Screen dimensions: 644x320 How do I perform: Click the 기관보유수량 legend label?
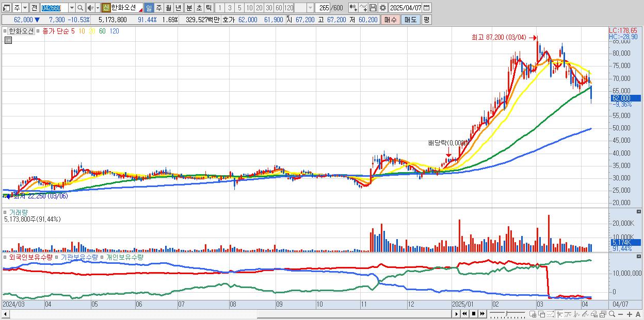[x=79, y=257]
